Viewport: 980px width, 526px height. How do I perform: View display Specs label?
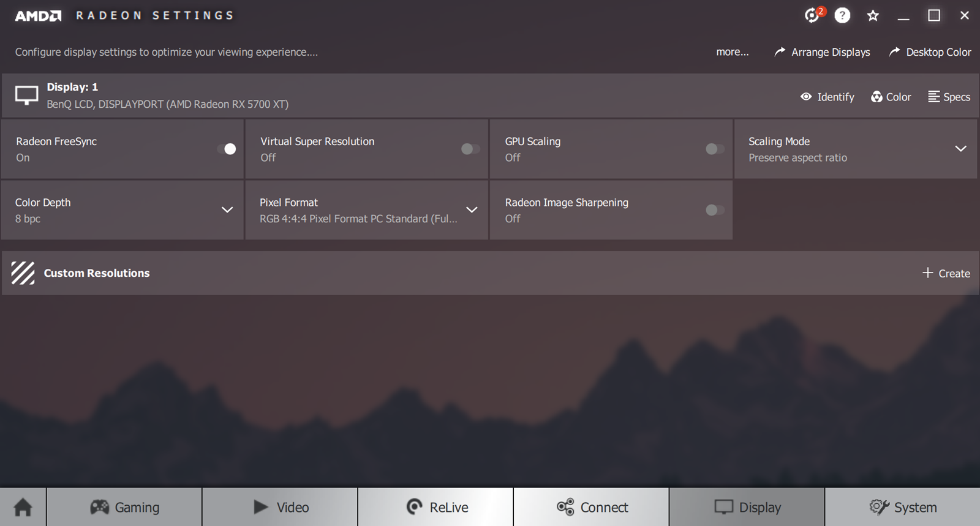click(x=957, y=97)
